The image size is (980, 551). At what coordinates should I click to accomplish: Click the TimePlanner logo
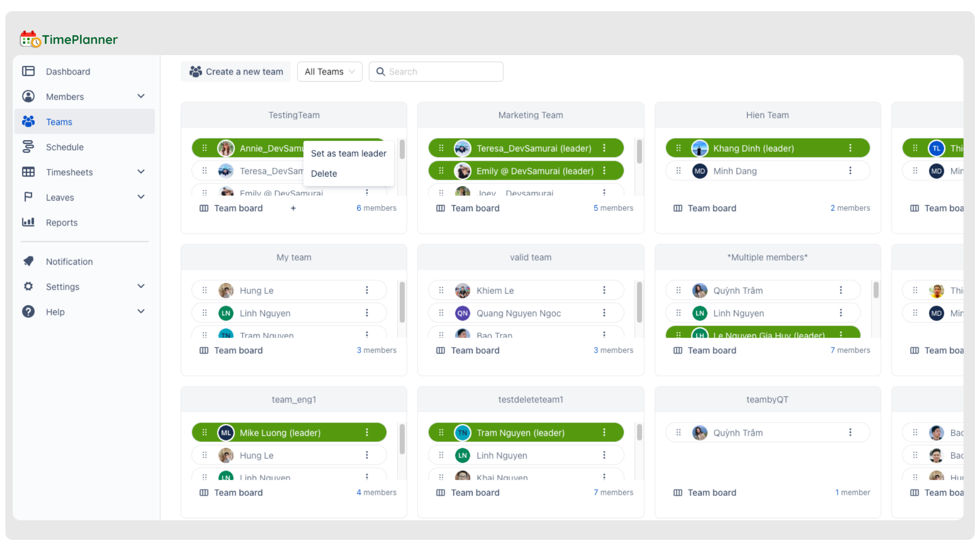(69, 39)
